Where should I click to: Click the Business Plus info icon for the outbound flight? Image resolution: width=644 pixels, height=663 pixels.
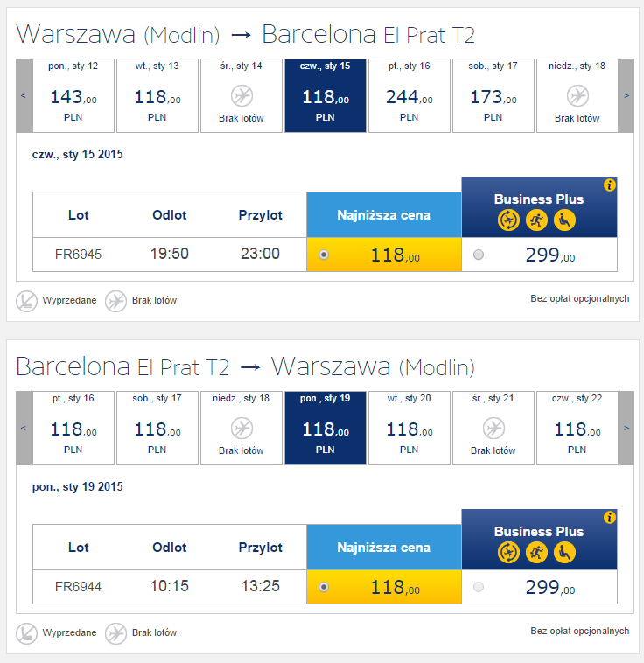click(609, 185)
